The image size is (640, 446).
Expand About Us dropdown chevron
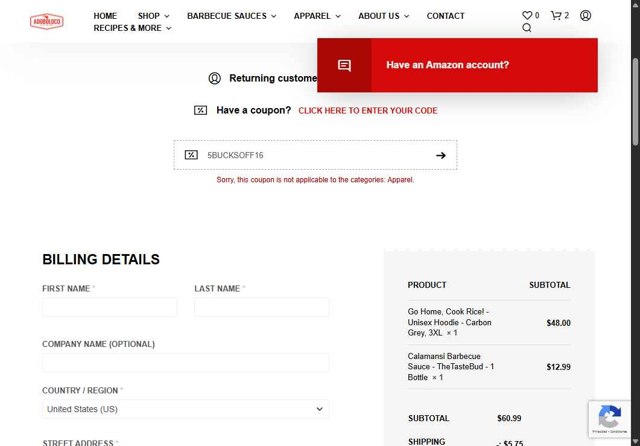click(407, 16)
